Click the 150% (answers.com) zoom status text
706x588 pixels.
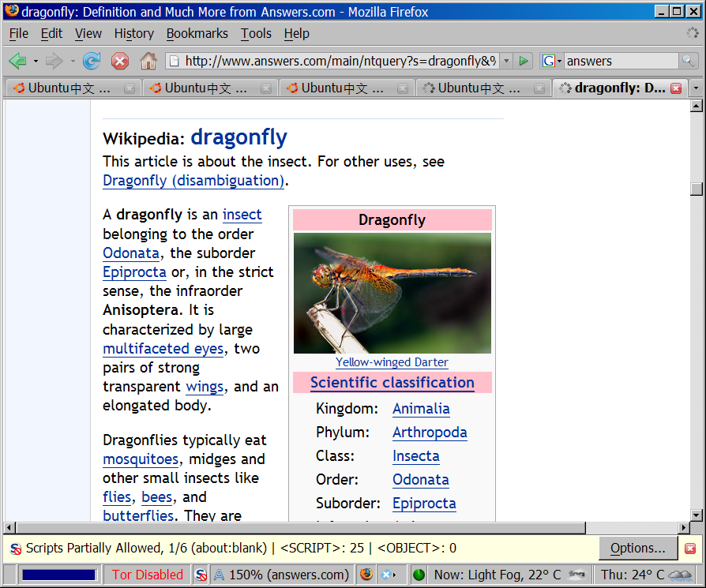pyautogui.click(x=289, y=575)
